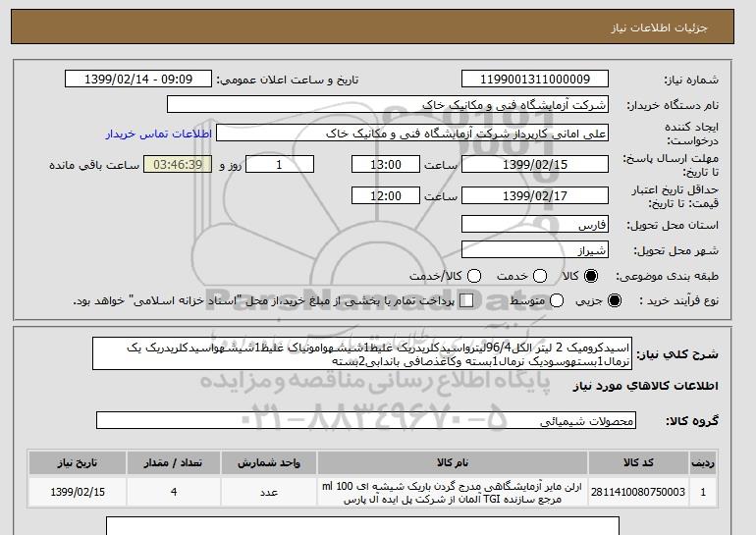Click the public announcement date field 1399/02/14
The height and width of the screenshot is (535, 756).
(x=138, y=80)
